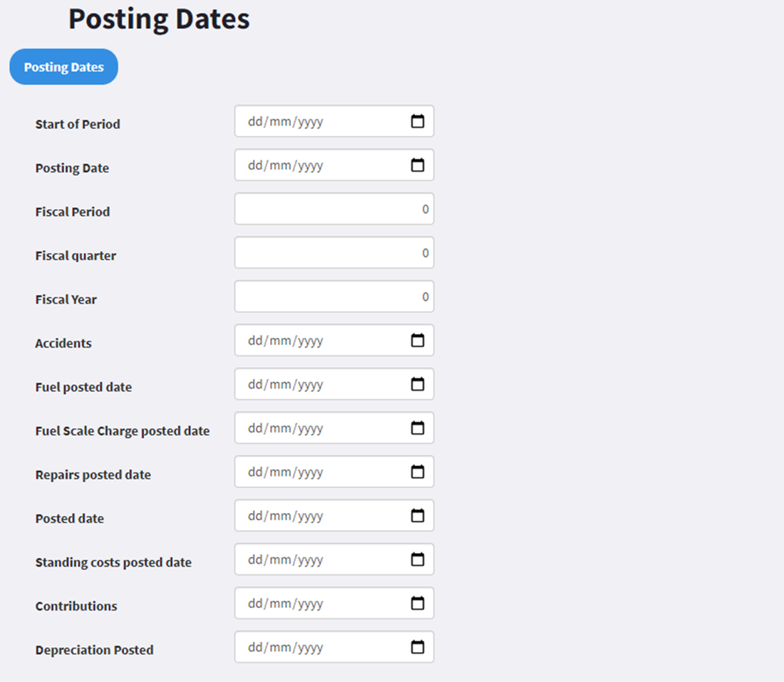
Task: Open calendar icon for Fuel posted date
Action: [x=418, y=384]
